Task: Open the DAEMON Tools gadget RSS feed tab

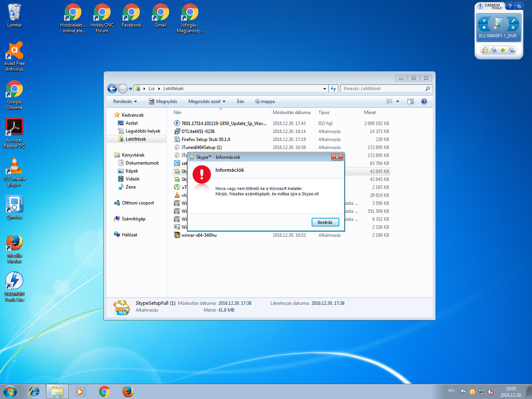Action: tap(519, 6)
